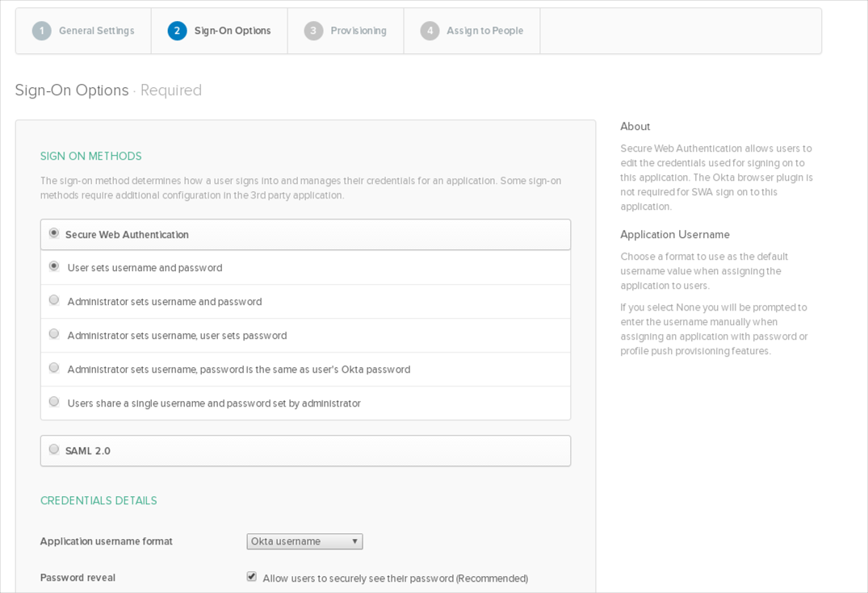Choose 'Users share a single username' option

coord(54,402)
